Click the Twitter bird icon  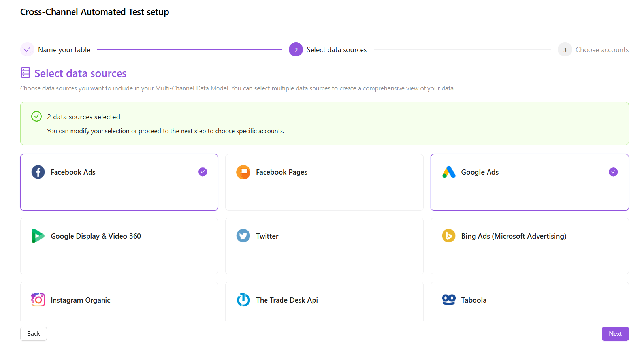click(x=243, y=236)
